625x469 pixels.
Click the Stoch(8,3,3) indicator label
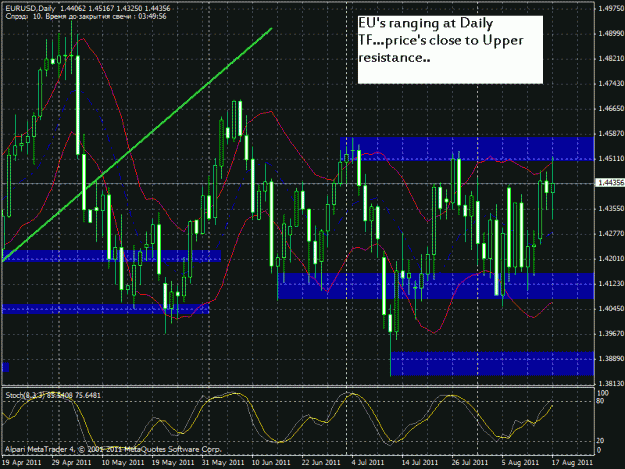[53, 395]
